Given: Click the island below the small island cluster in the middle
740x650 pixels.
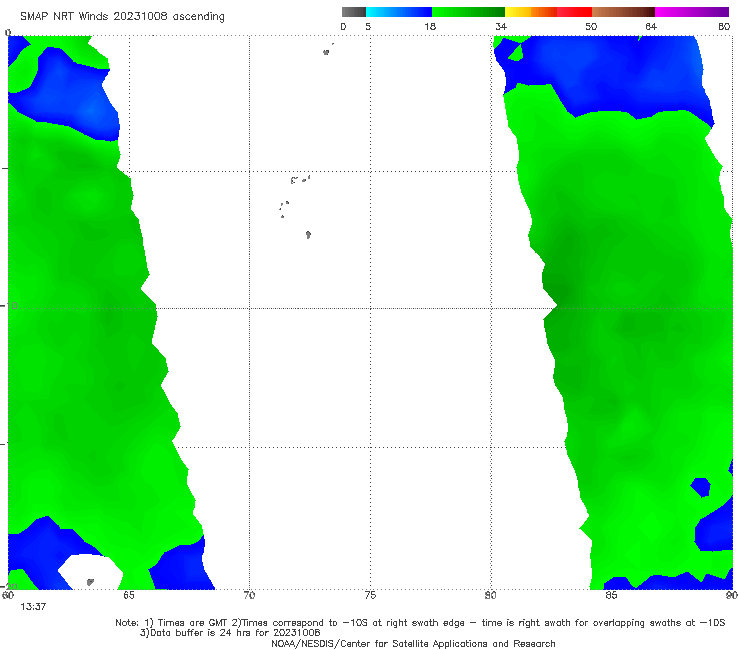Looking at the screenshot, I should click(x=308, y=234).
